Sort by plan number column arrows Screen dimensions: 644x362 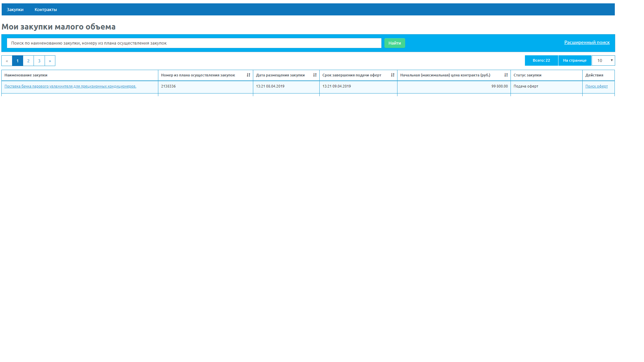point(248,75)
